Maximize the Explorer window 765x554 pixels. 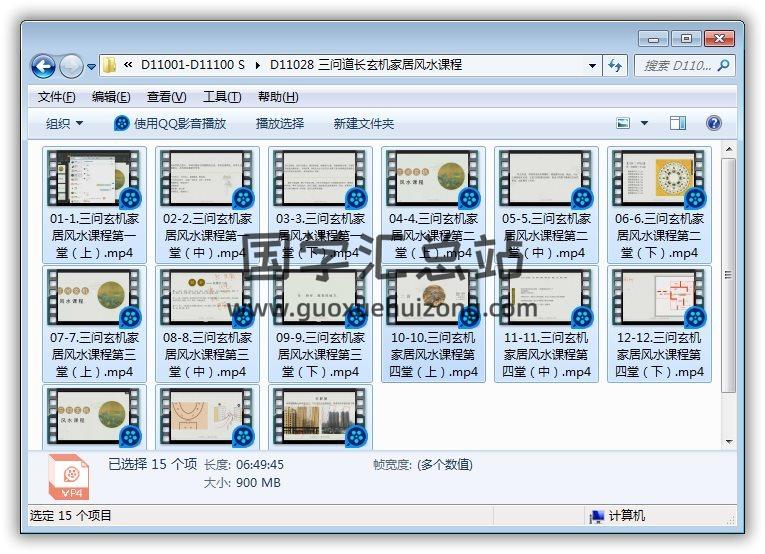point(686,39)
